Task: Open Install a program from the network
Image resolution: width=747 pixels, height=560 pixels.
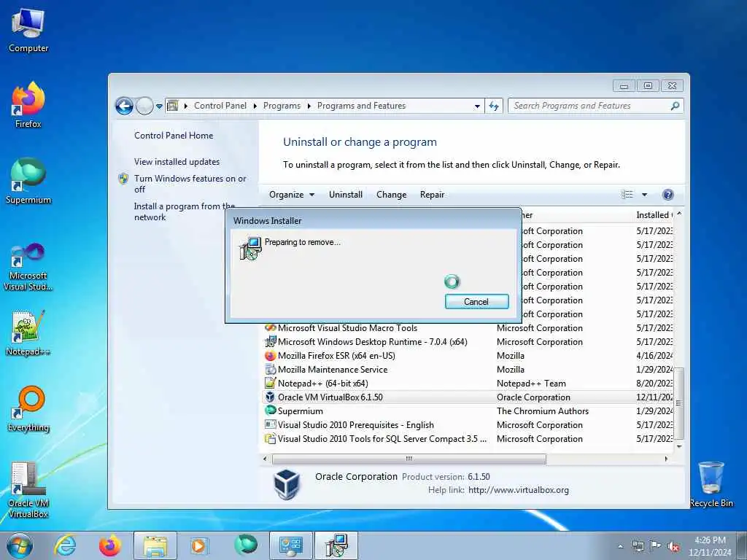Action: (185, 211)
